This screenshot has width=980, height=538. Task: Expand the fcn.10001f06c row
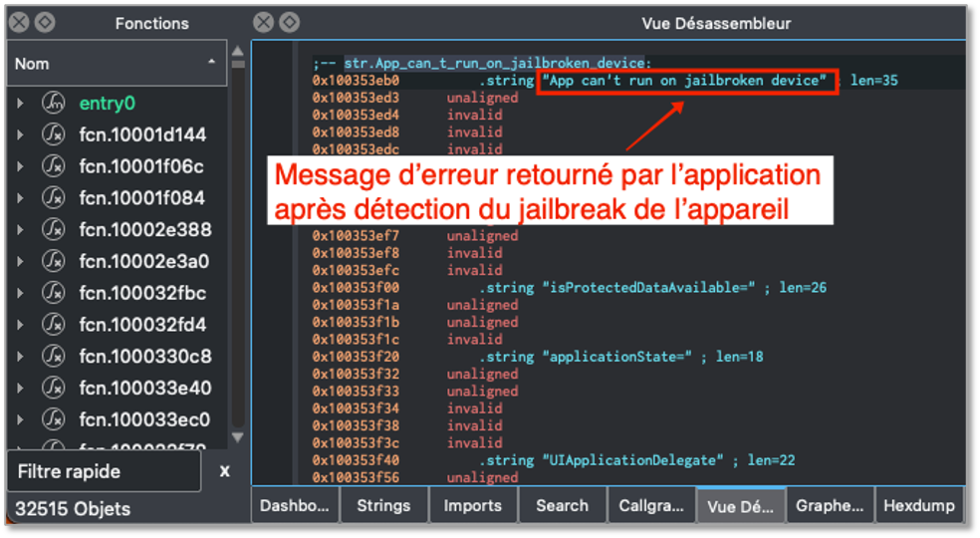coord(20,166)
